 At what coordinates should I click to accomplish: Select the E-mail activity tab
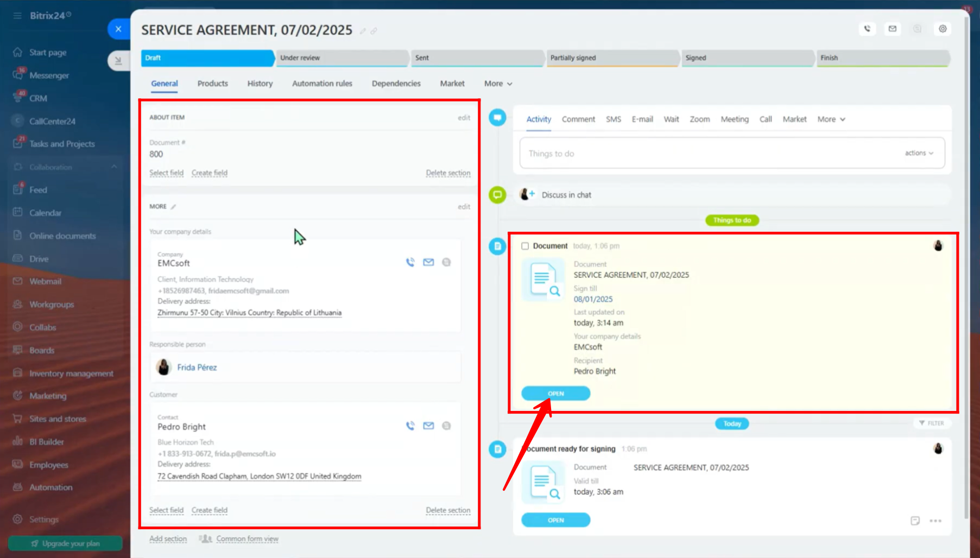point(642,119)
